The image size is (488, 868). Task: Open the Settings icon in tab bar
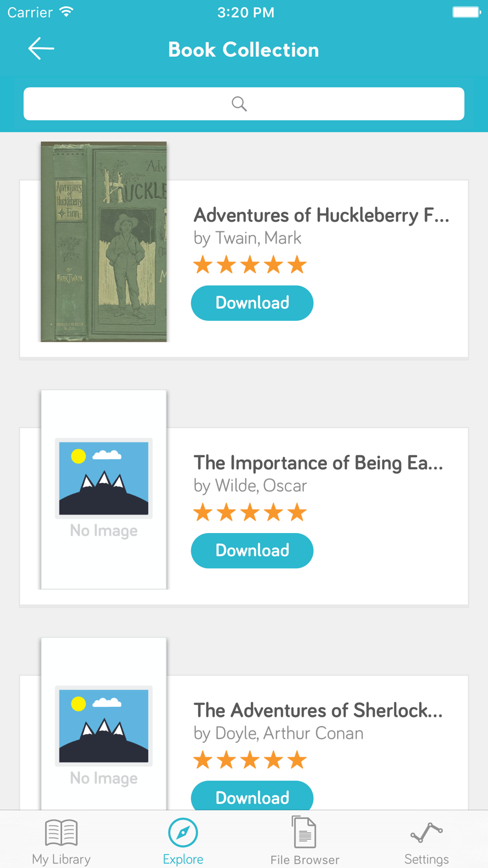click(x=427, y=833)
